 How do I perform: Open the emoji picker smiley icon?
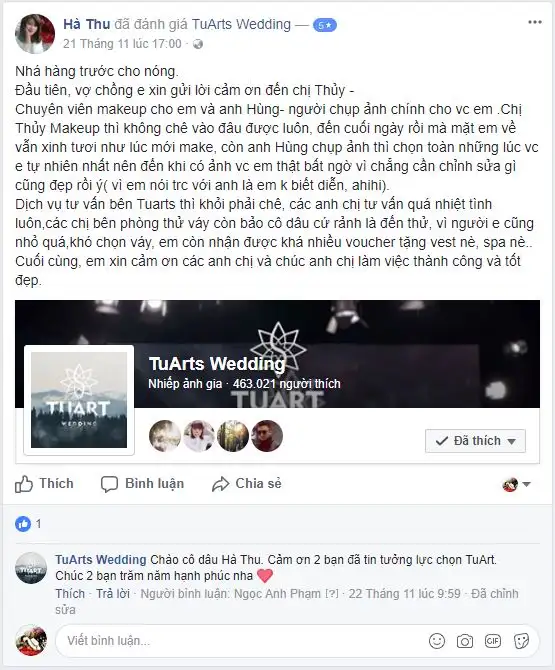437,641
